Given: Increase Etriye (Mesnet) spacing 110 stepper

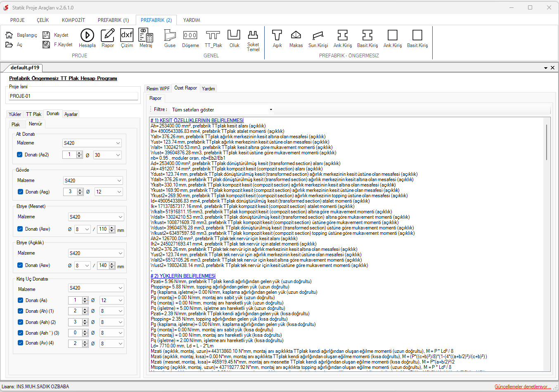Looking at the screenshot, I should point(112,227).
